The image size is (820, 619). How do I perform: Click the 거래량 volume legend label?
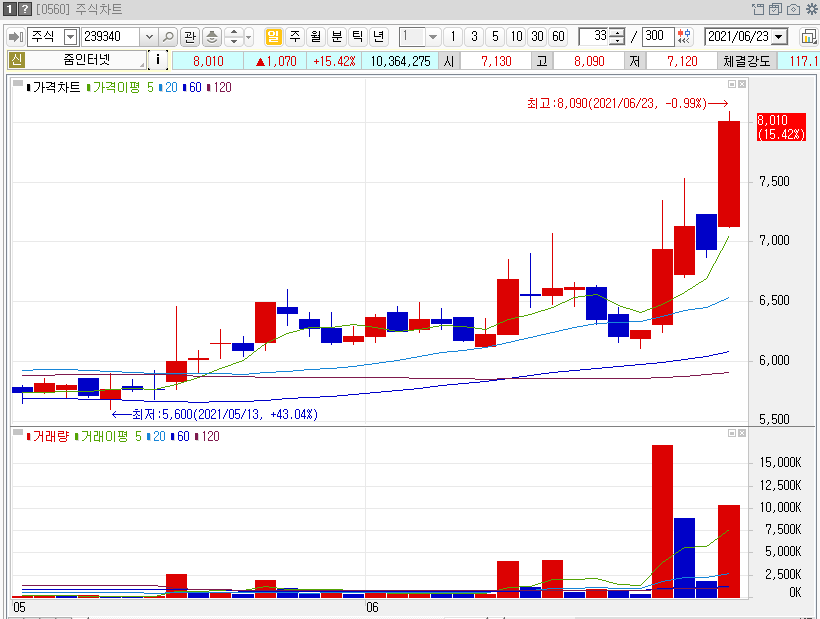(x=51, y=437)
